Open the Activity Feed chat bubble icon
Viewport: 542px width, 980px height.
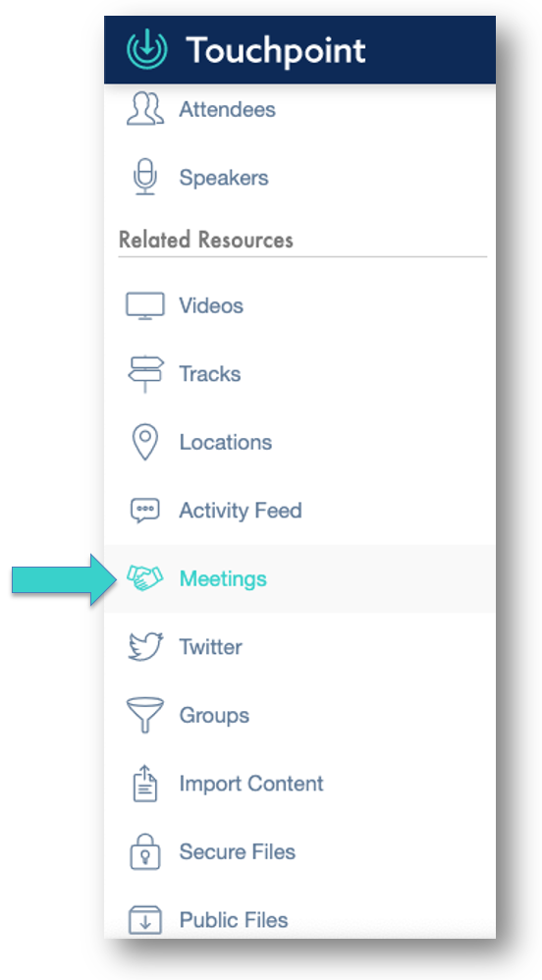click(145, 511)
